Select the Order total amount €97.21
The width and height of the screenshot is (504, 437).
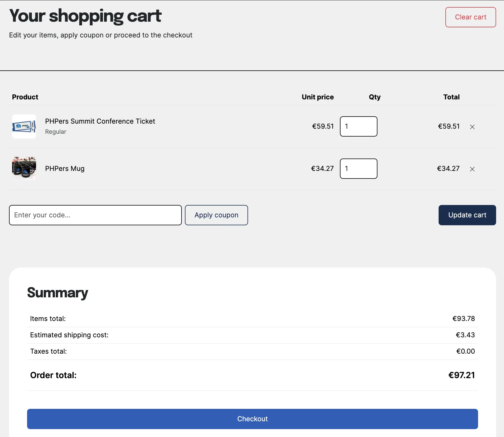(x=461, y=375)
